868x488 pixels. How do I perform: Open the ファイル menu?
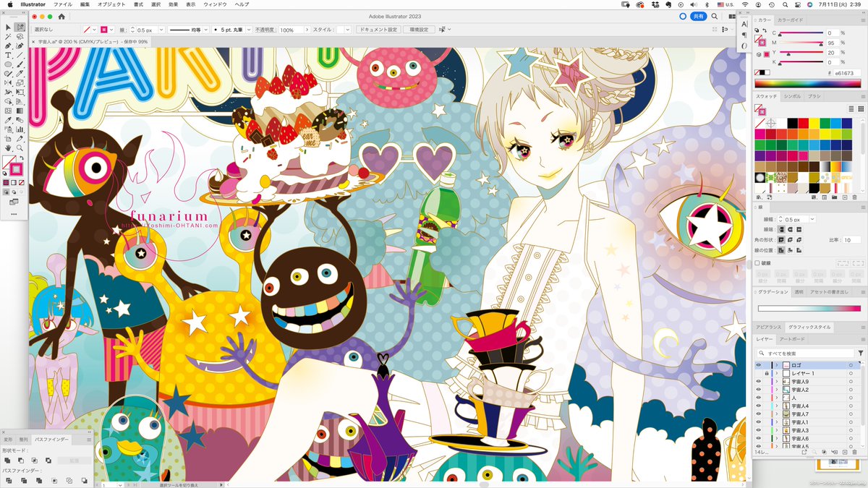point(62,4)
